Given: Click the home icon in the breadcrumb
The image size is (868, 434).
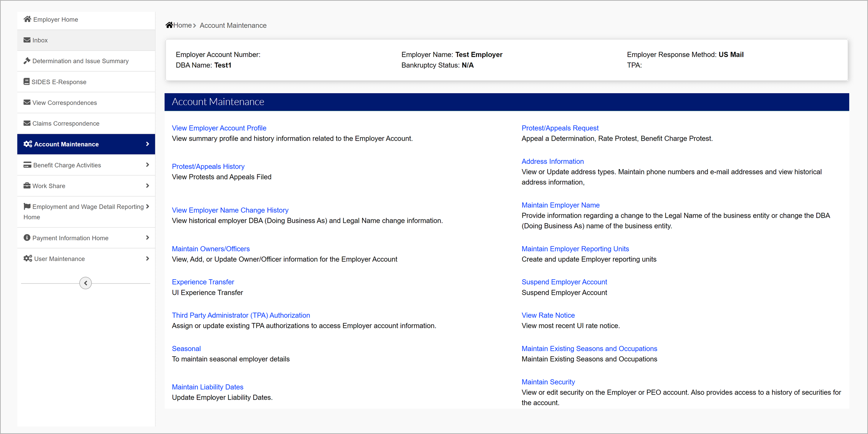Looking at the screenshot, I should (169, 25).
